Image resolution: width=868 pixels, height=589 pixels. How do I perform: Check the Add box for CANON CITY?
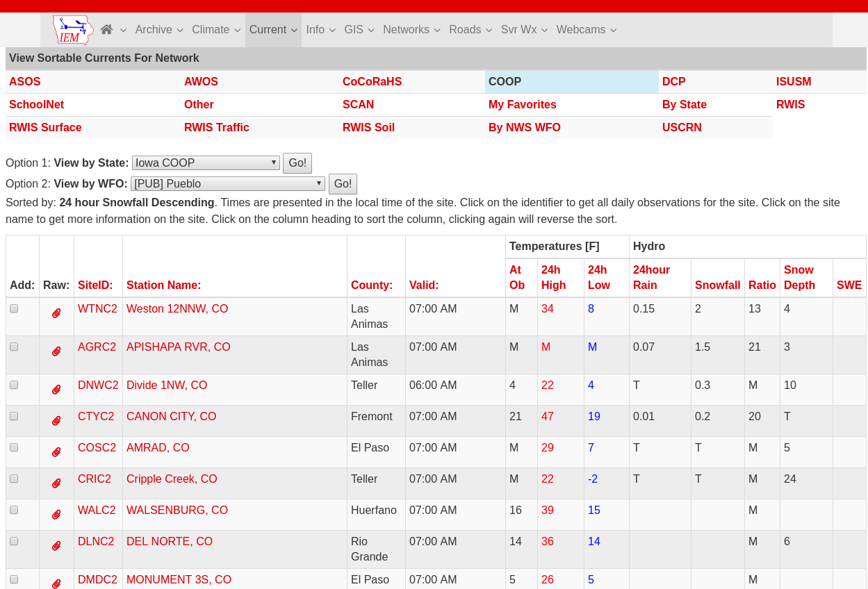[x=14, y=416]
